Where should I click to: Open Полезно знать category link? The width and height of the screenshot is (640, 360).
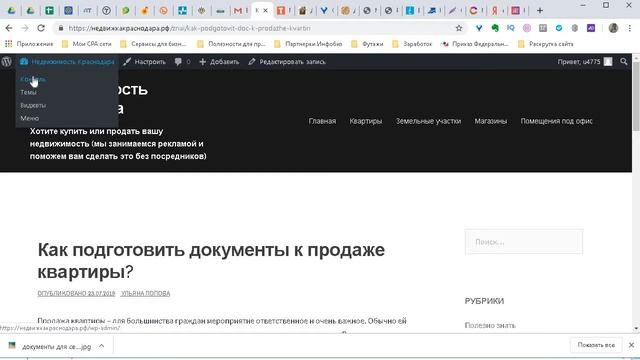[x=490, y=325]
